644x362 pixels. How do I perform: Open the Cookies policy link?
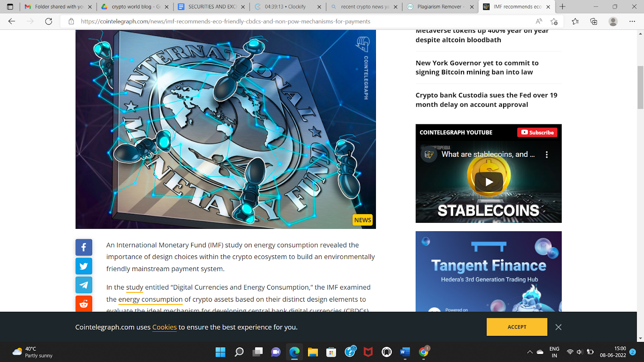click(x=164, y=327)
